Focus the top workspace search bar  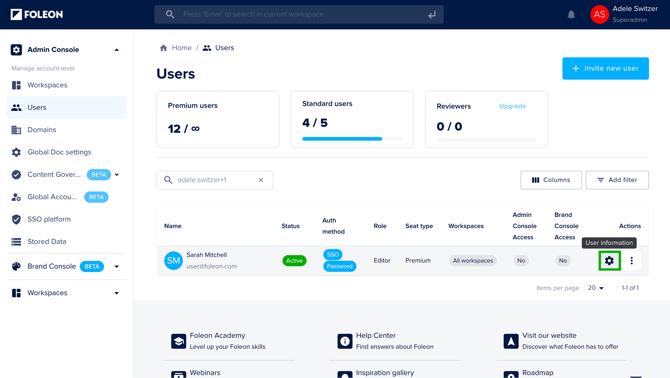click(299, 15)
